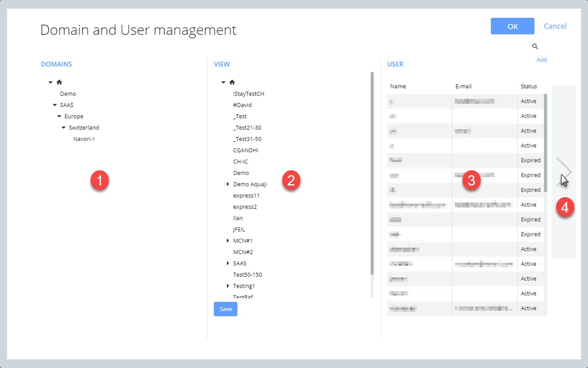588x368 pixels.
Task: Select the Ilan view
Action: [238, 218]
